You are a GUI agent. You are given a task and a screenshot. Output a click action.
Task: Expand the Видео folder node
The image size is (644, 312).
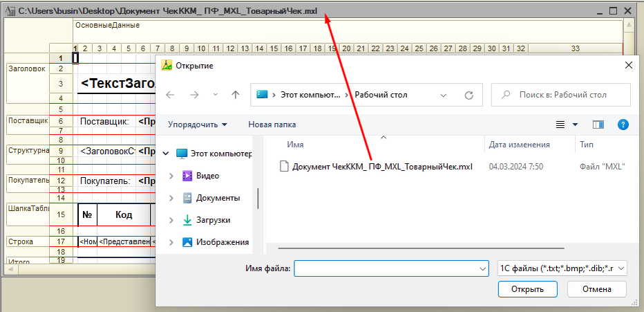coord(171,176)
